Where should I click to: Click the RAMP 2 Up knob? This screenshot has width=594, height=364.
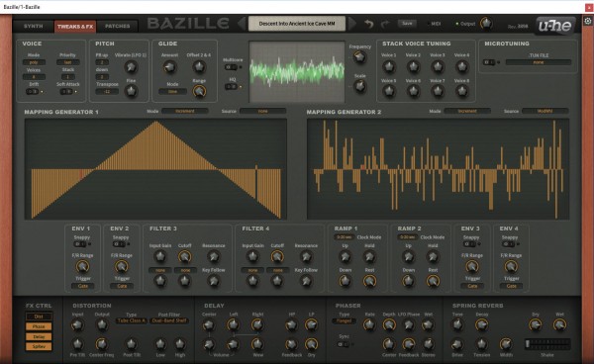(408, 256)
